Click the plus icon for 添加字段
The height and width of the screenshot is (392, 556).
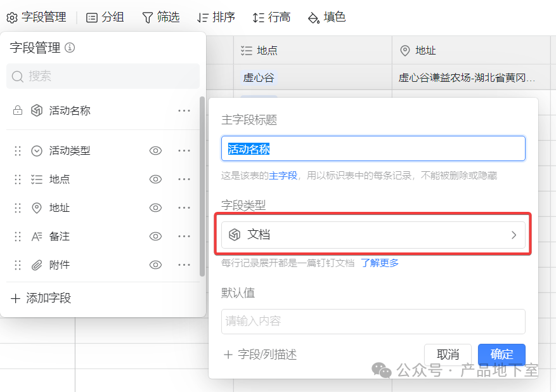pos(16,298)
